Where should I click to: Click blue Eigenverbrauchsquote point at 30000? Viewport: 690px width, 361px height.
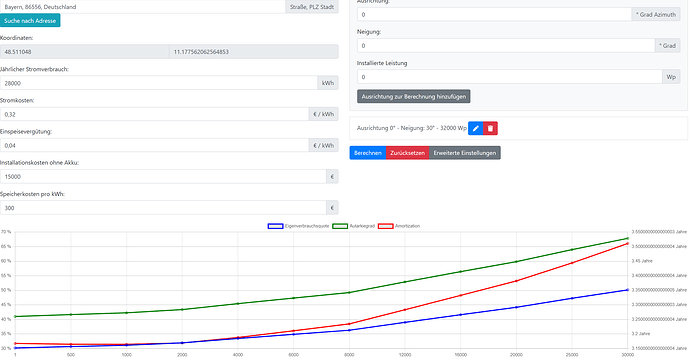point(628,290)
